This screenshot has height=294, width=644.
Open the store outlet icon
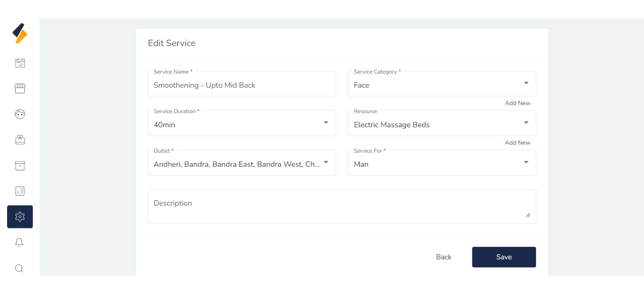(x=20, y=88)
